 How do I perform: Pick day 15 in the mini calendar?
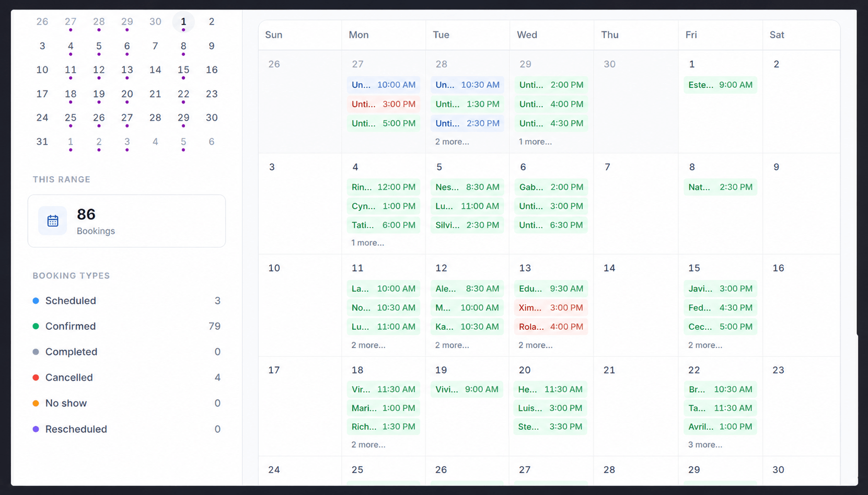click(183, 70)
